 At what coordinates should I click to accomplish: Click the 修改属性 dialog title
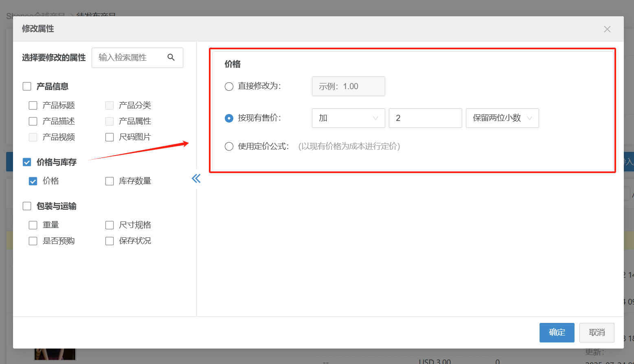38,29
